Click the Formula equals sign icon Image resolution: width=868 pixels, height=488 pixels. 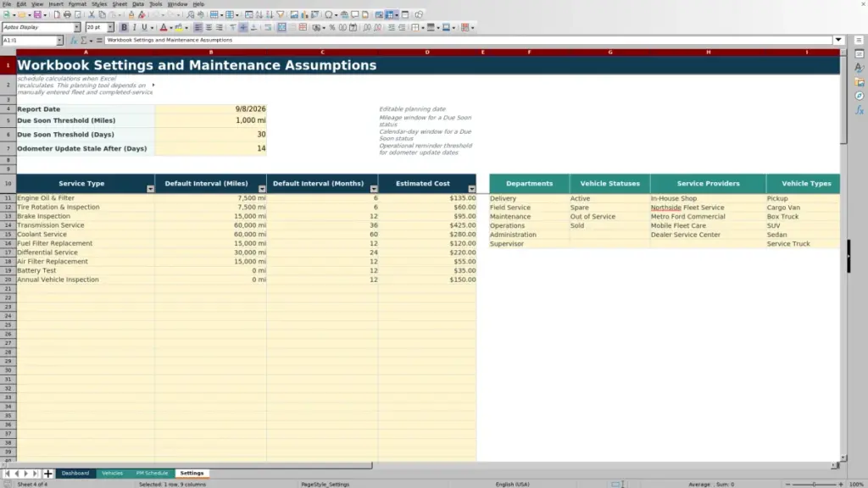(x=99, y=41)
